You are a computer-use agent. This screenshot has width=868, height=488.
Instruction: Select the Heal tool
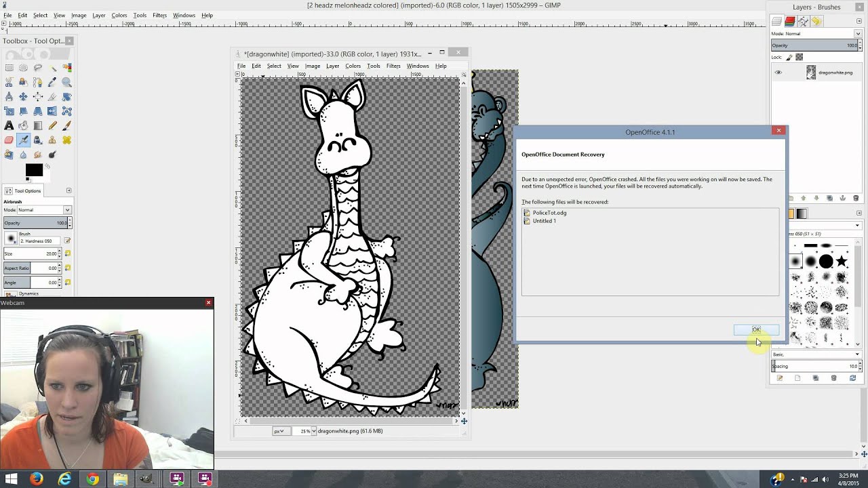[x=66, y=140]
